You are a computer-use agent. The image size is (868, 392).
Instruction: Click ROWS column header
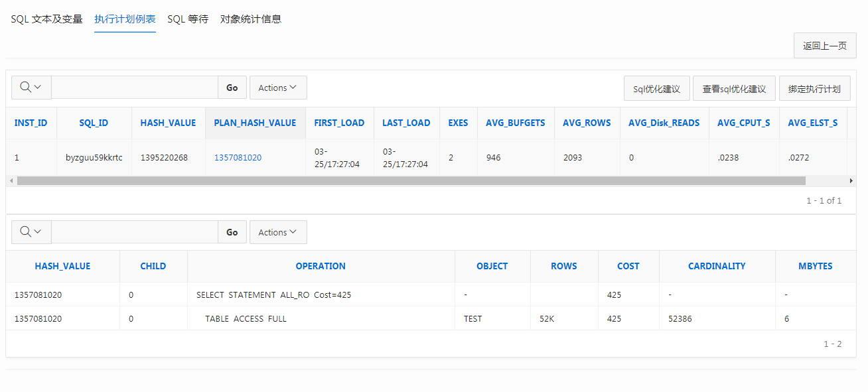[x=564, y=266]
